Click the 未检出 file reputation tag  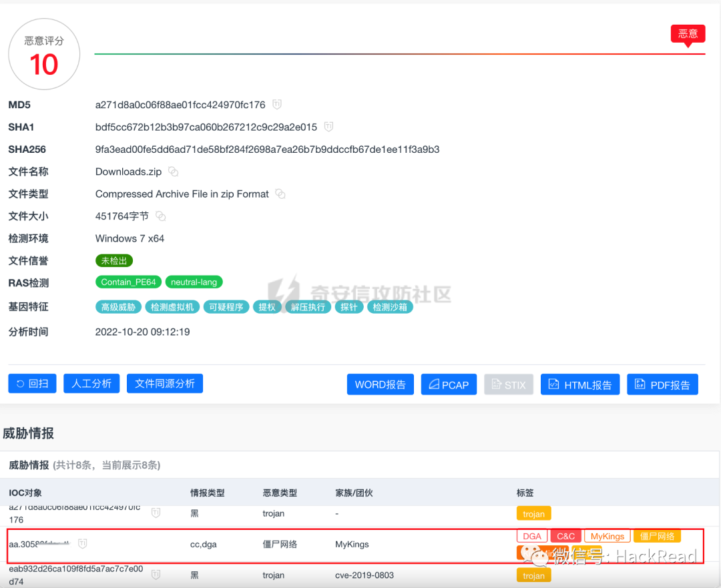pos(114,261)
